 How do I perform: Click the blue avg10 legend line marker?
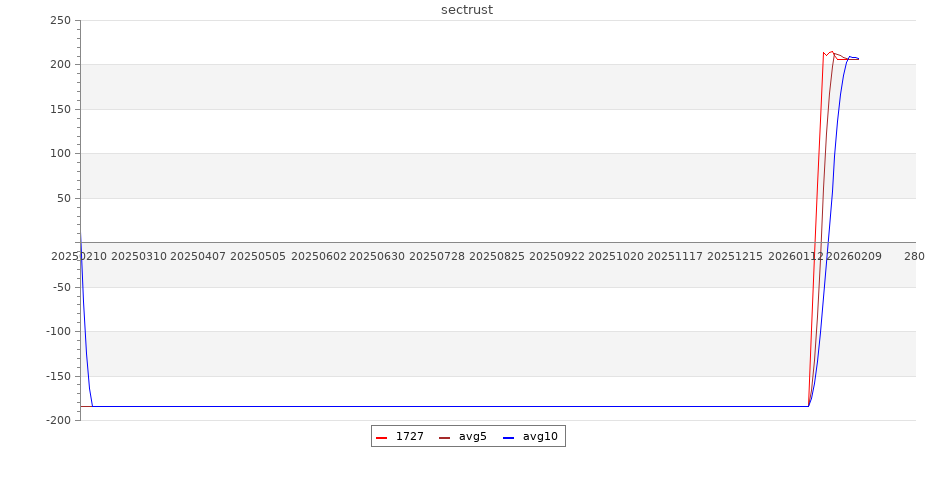508,437
